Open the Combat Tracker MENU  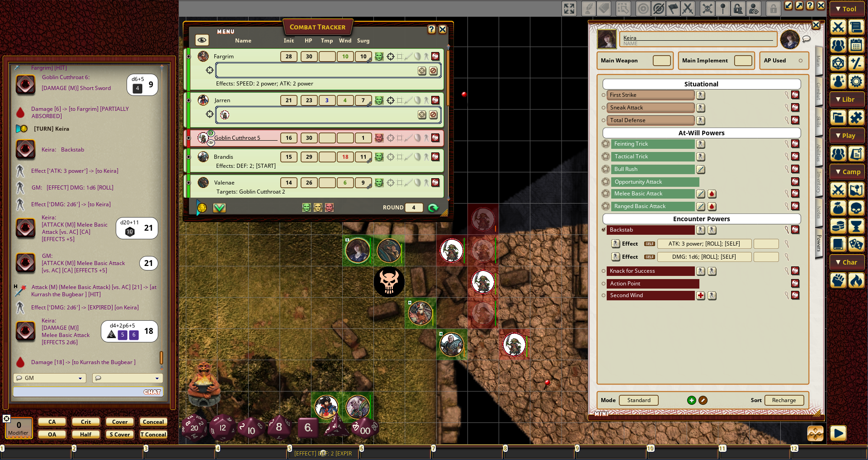pyautogui.click(x=225, y=32)
